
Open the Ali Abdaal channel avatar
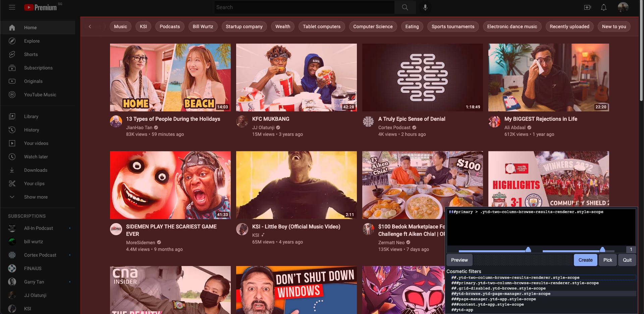(494, 121)
